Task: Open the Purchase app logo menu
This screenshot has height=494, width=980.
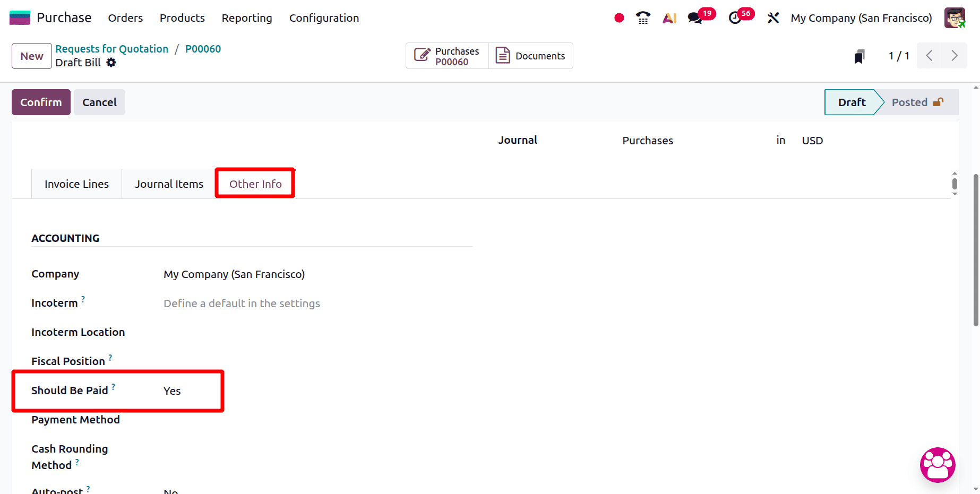Action: coord(19,18)
